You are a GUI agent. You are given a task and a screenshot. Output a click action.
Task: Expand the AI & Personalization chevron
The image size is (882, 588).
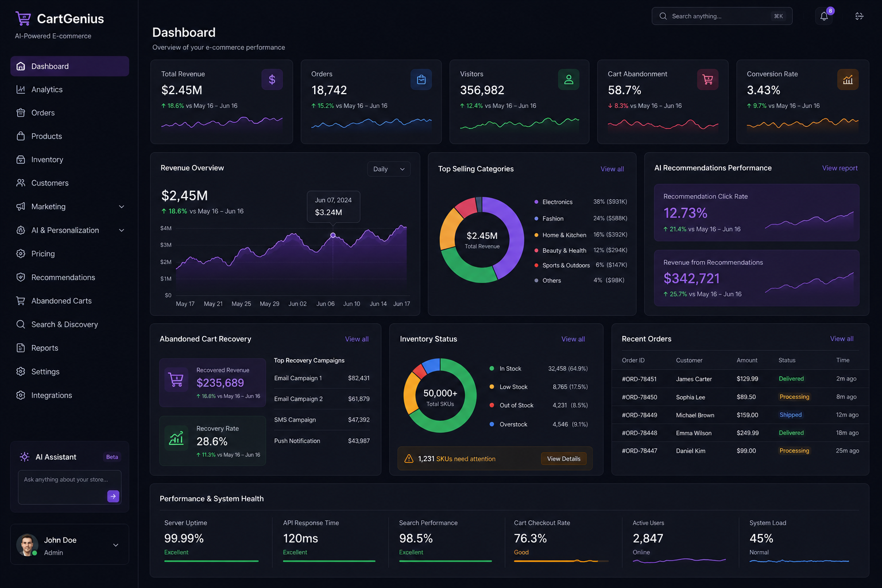point(121,230)
